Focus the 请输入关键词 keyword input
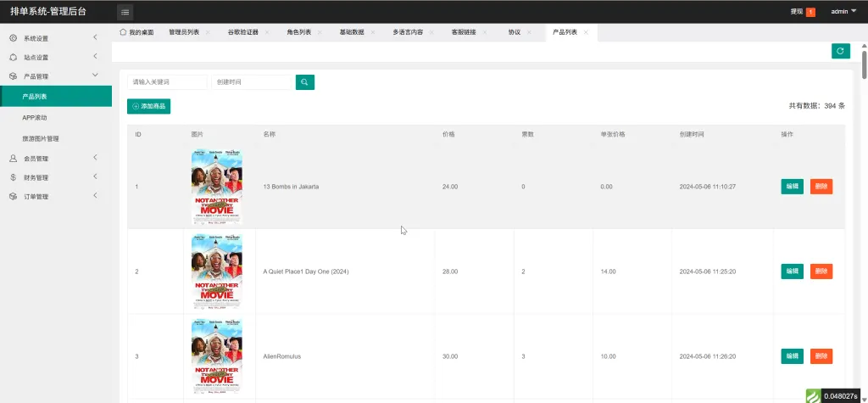Viewport: 868px width, 403px height. pyautogui.click(x=167, y=82)
